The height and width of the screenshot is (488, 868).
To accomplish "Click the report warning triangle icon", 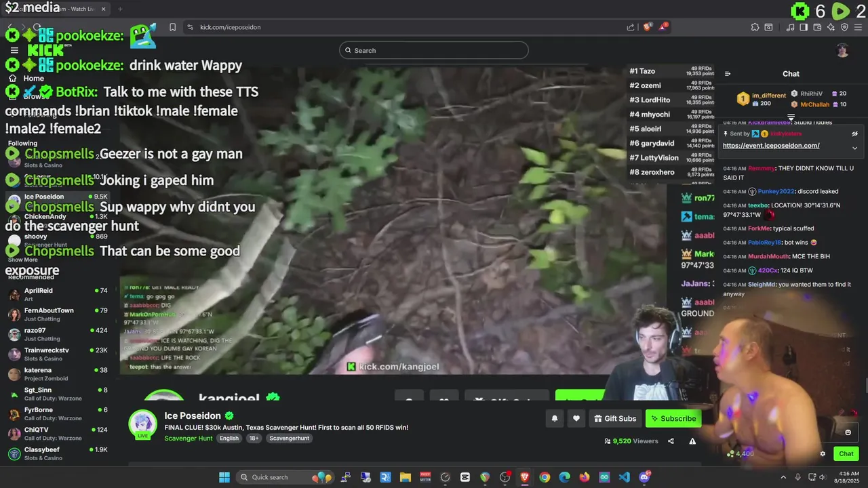I will (x=692, y=441).
